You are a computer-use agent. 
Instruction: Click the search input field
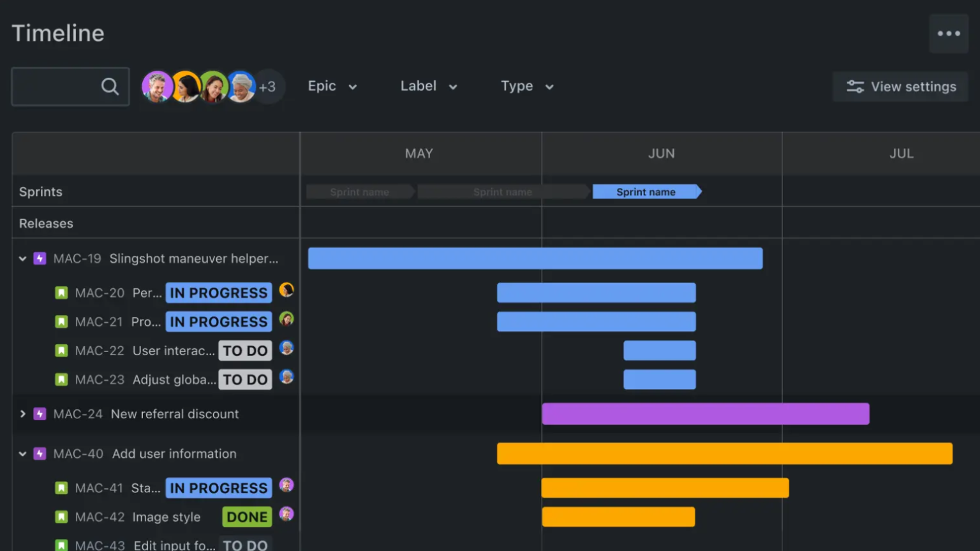point(57,86)
